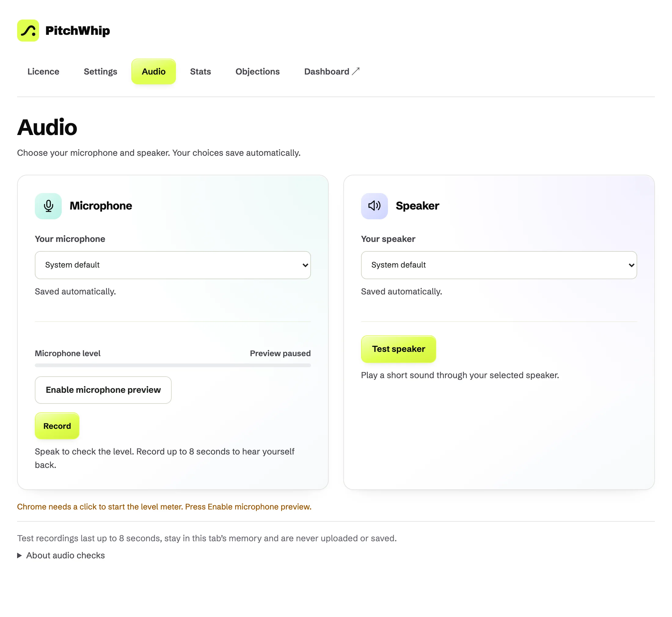672x617 pixels.
Task: Go to the Stats tab
Action: pos(200,71)
